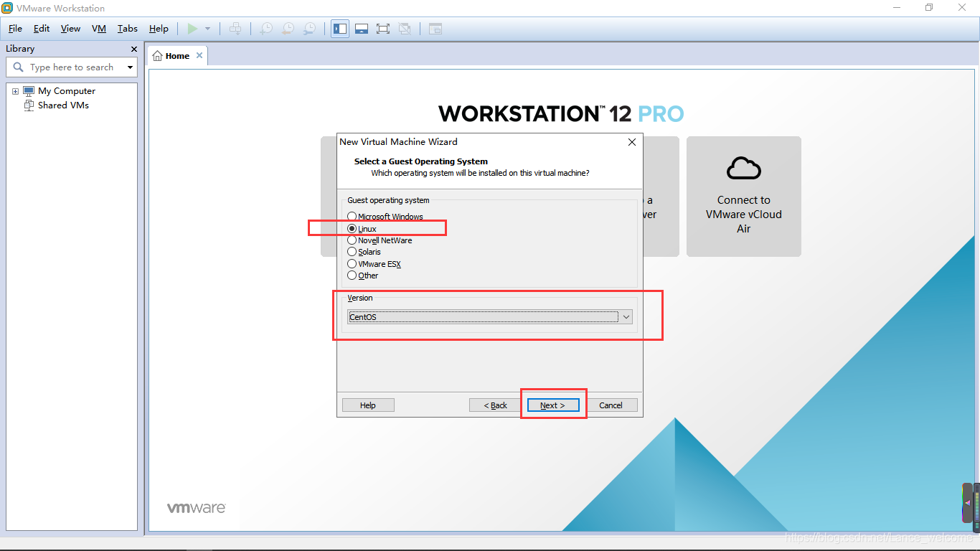The image size is (980, 551).
Task: Open the File menu
Action: (15, 29)
